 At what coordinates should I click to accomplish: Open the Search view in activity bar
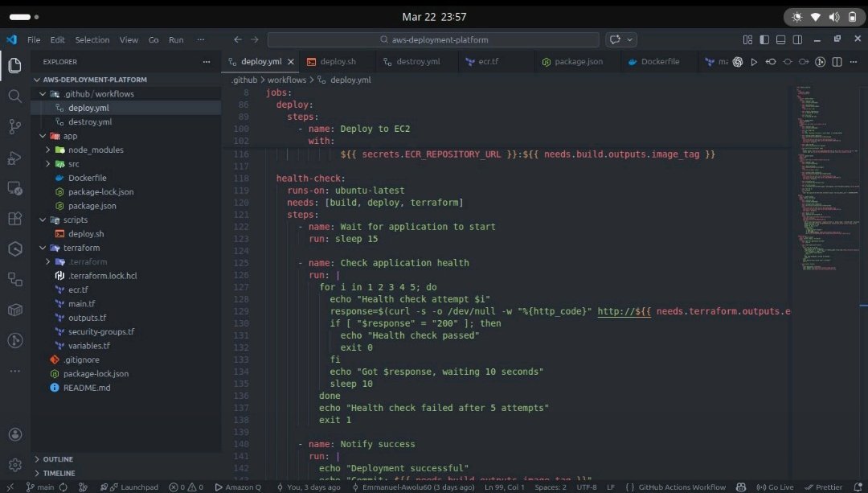click(x=15, y=97)
